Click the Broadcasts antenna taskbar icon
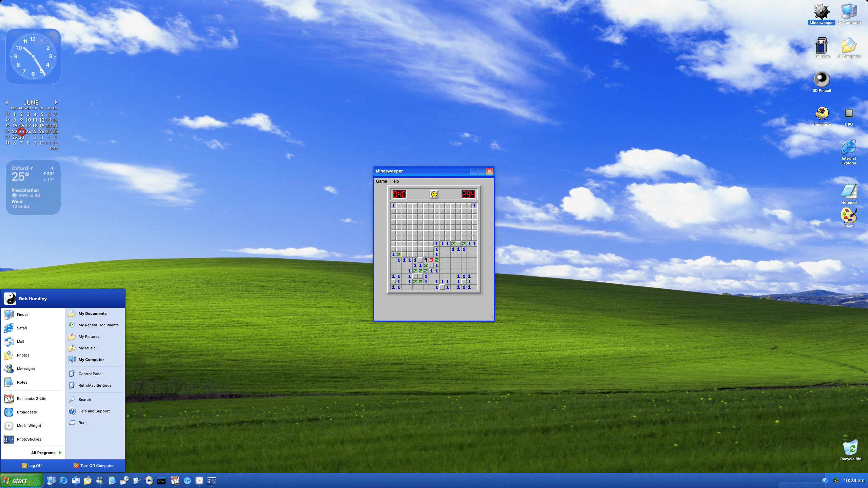868x488 pixels. tap(187, 481)
